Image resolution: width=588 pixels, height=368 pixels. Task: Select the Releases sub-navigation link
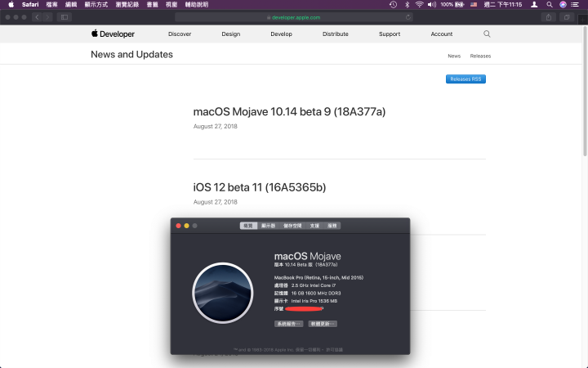(x=480, y=56)
